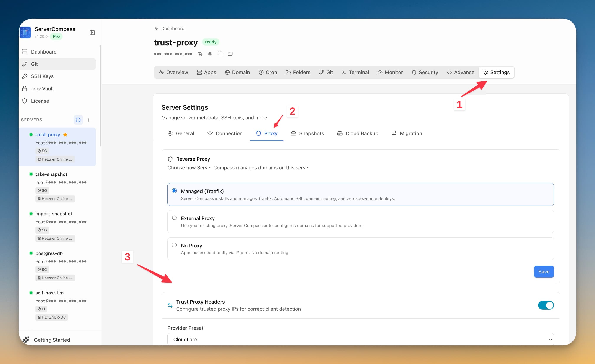The height and width of the screenshot is (364, 595).
Task: Navigate to SSH Keys in the sidebar
Action: (x=42, y=76)
